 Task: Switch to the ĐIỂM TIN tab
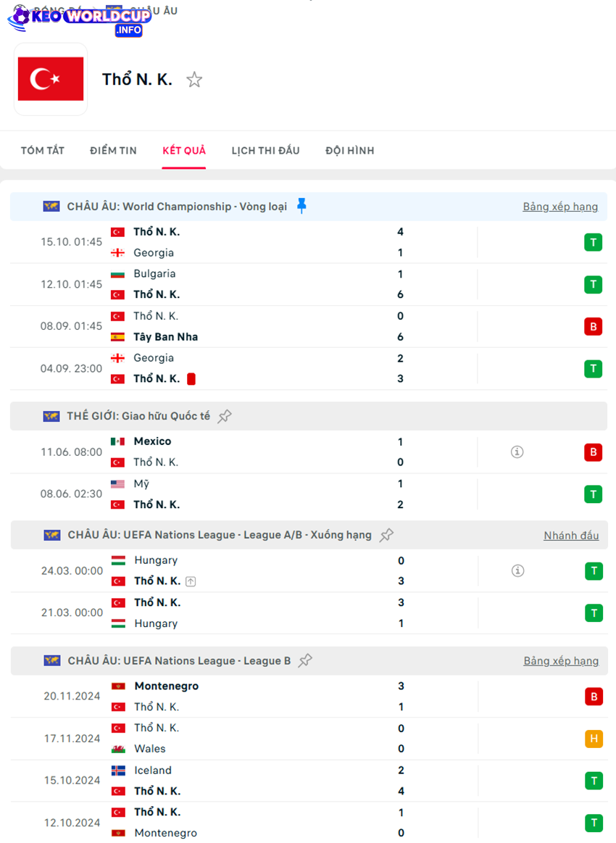pos(114,151)
